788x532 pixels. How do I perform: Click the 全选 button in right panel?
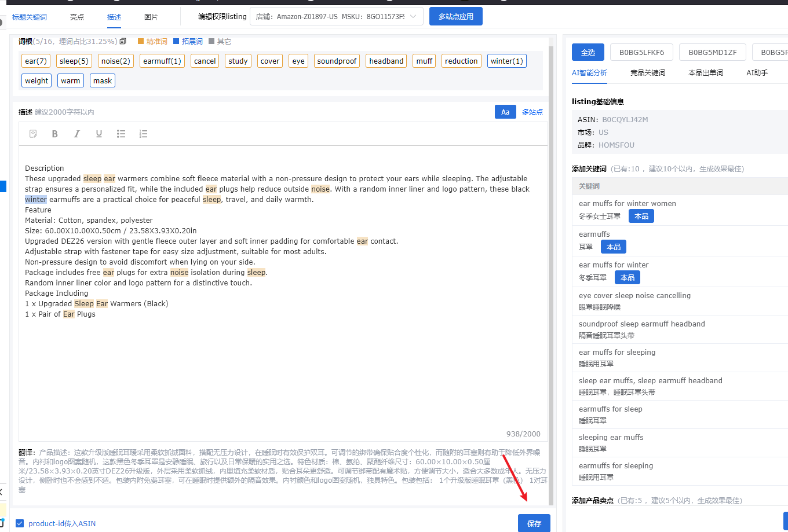[588, 52]
